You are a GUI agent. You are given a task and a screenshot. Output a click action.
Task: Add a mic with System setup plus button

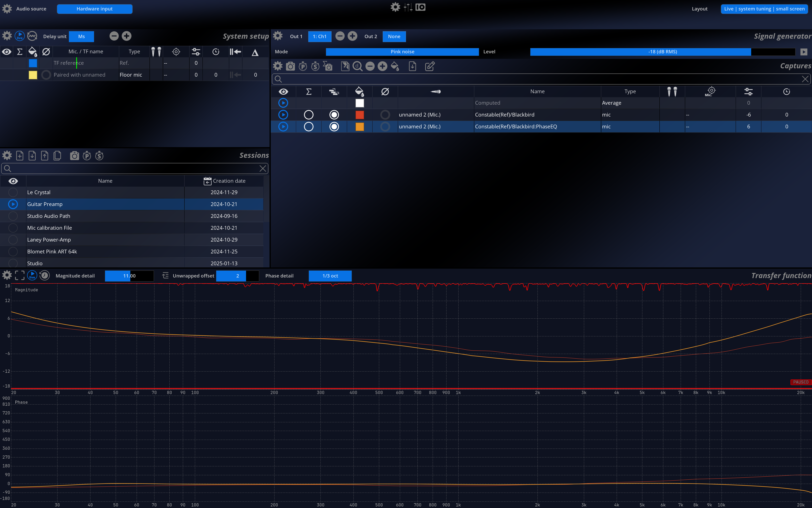tap(127, 36)
